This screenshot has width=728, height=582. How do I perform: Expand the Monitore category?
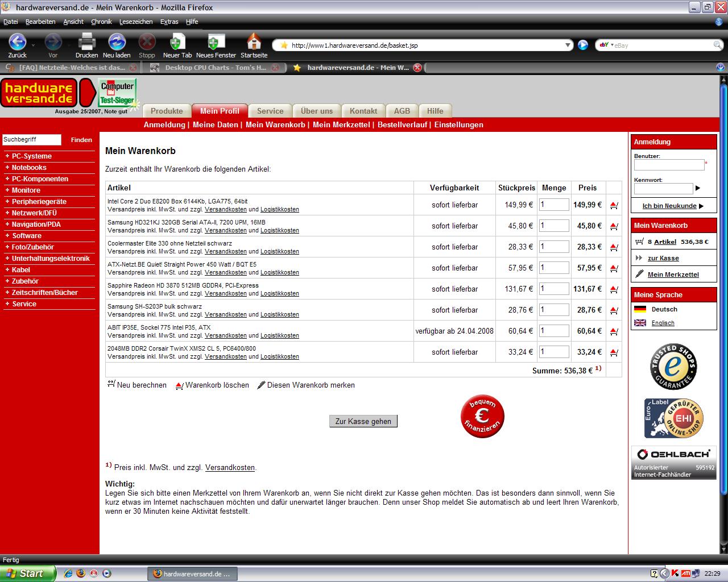pos(26,190)
